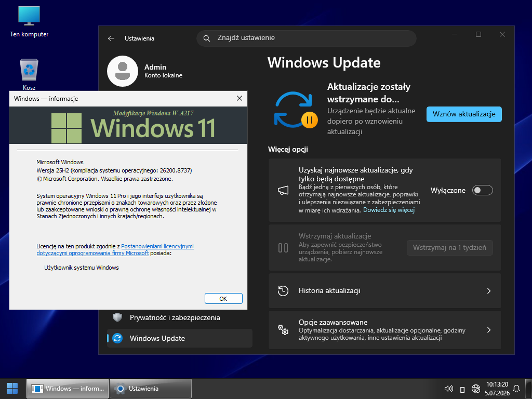This screenshot has width=532, height=399.
Task: Click the search magnifier in Settings
Action: point(206,38)
